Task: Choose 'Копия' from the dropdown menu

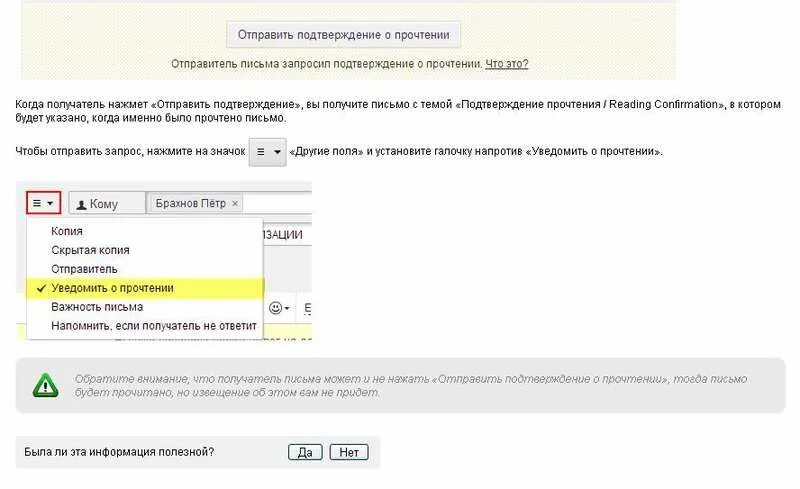Action: pyautogui.click(x=67, y=231)
